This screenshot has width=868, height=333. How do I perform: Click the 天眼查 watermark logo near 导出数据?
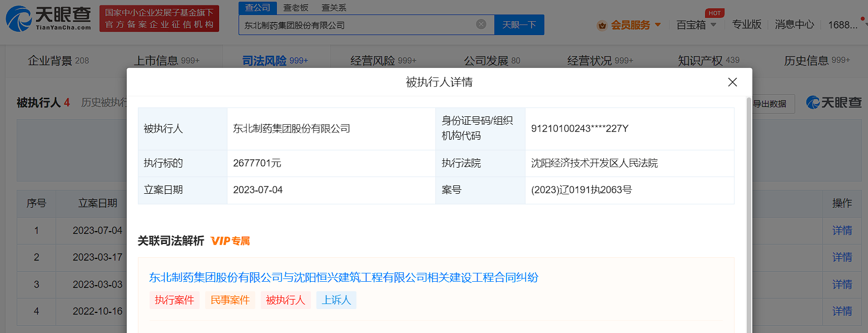pyautogui.click(x=833, y=103)
